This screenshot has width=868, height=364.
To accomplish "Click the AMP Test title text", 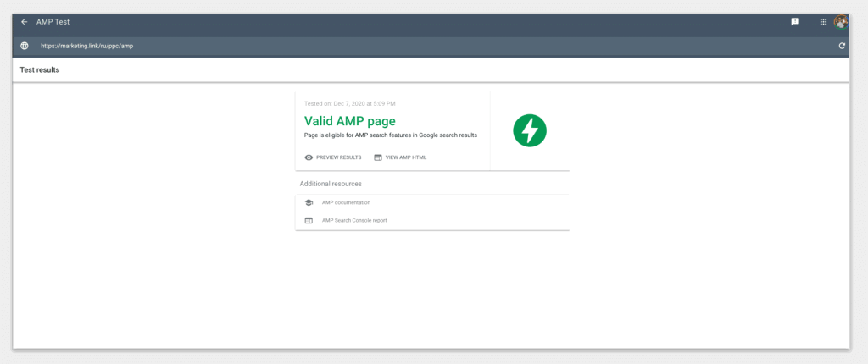I will pyautogui.click(x=53, y=22).
